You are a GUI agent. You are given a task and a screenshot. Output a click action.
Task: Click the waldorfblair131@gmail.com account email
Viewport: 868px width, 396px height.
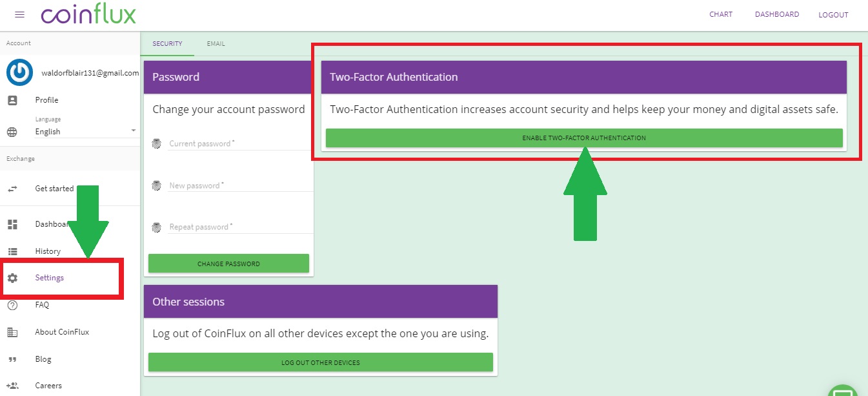point(90,73)
